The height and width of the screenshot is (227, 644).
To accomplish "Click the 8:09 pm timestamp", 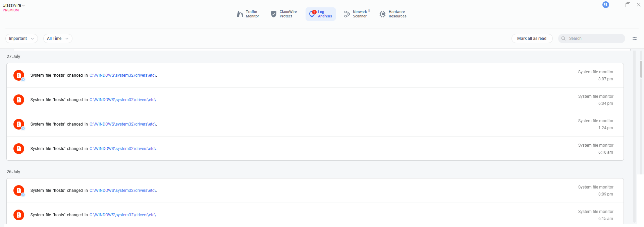I will click(x=605, y=194).
